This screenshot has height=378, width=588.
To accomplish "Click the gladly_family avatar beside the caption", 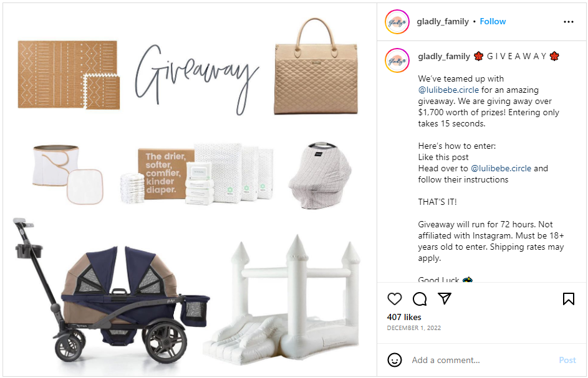I will pyautogui.click(x=397, y=60).
